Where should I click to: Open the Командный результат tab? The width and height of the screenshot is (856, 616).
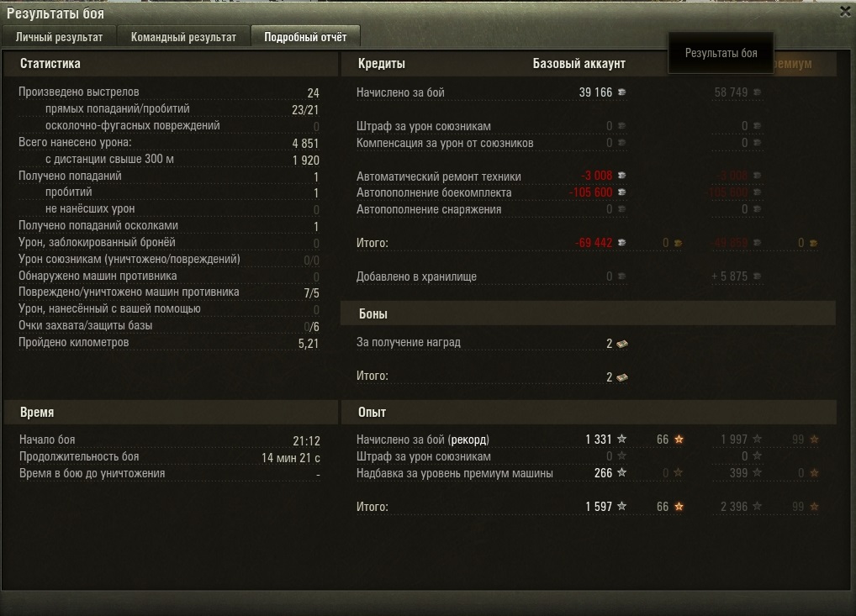coord(183,36)
